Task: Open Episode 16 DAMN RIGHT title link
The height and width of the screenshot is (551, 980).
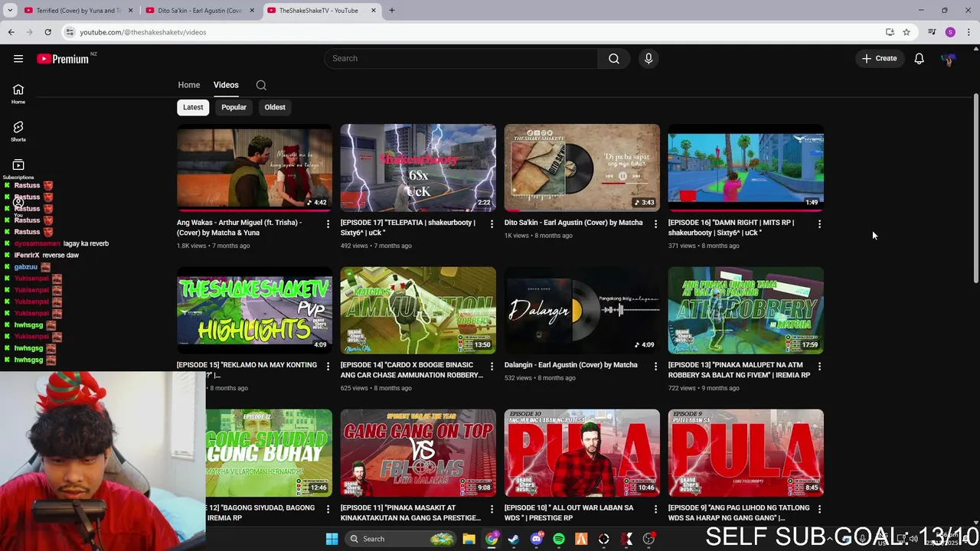Action: [731, 227]
